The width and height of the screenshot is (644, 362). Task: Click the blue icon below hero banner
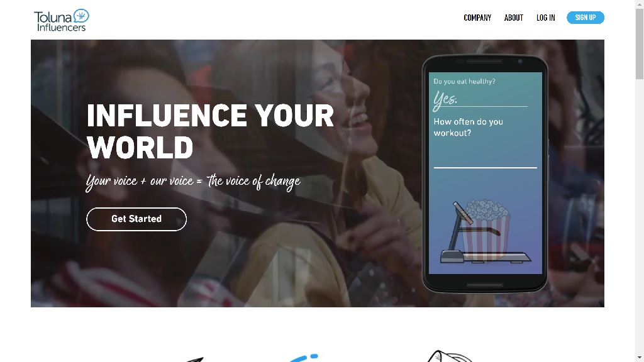tap(304, 358)
